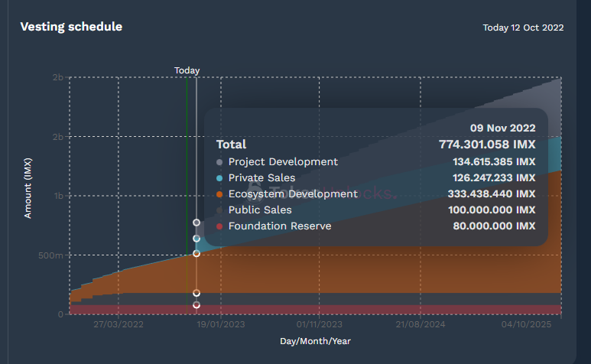Click the 'Ecosystem Development' tooltip label
This screenshot has height=364, width=591.
[292, 194]
